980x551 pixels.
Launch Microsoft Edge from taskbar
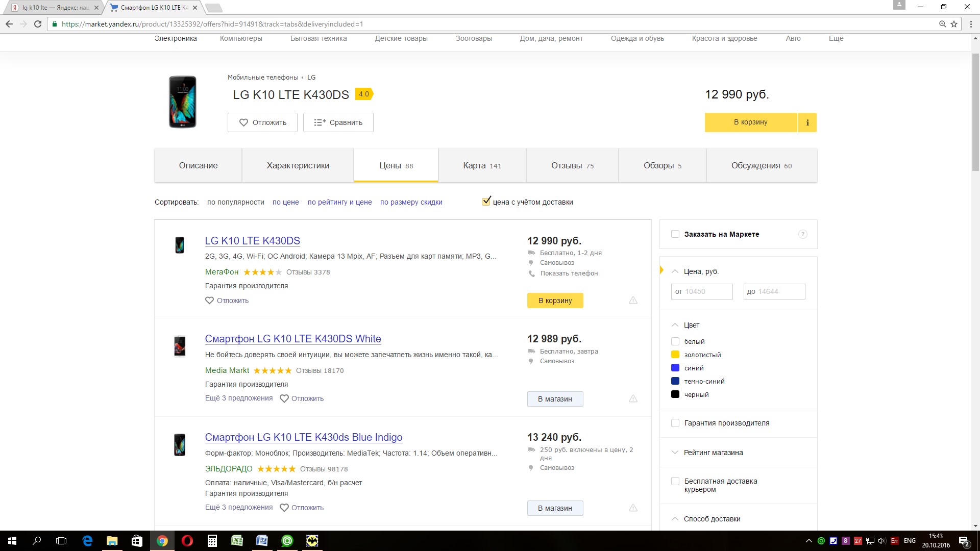pyautogui.click(x=87, y=541)
